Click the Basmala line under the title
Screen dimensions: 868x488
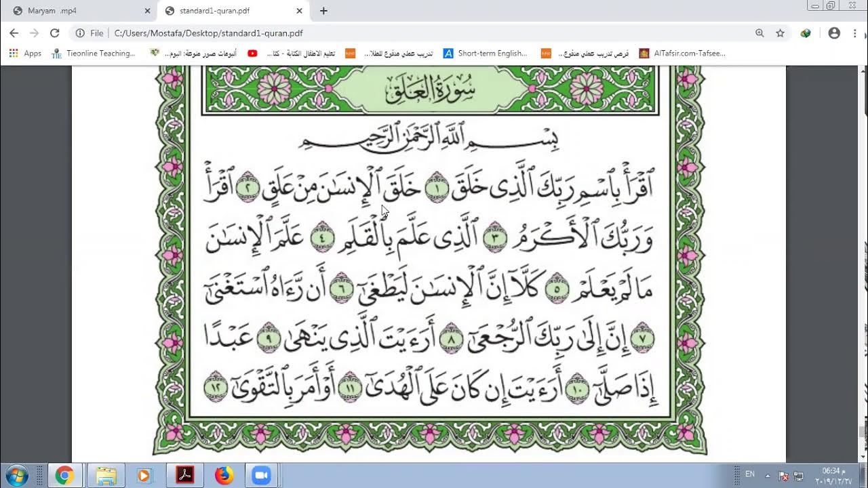(x=430, y=138)
